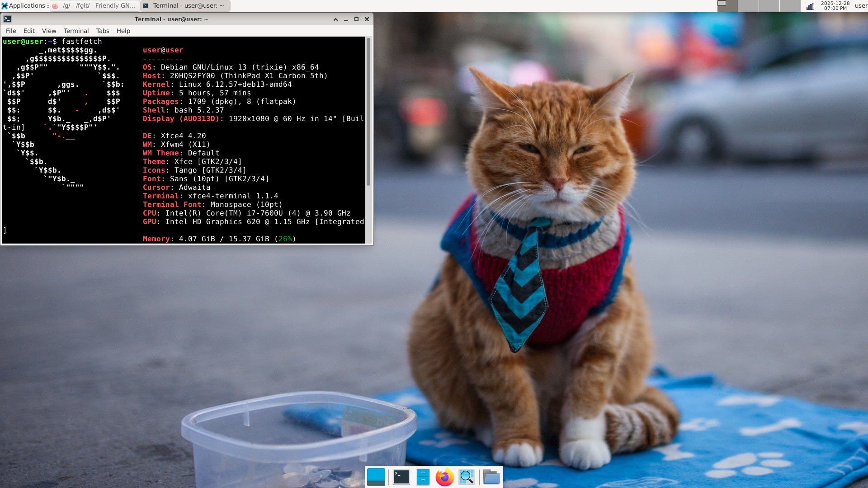This screenshot has width=868, height=488.
Task: Open the Terminal menu in menu bar
Action: 76,31
